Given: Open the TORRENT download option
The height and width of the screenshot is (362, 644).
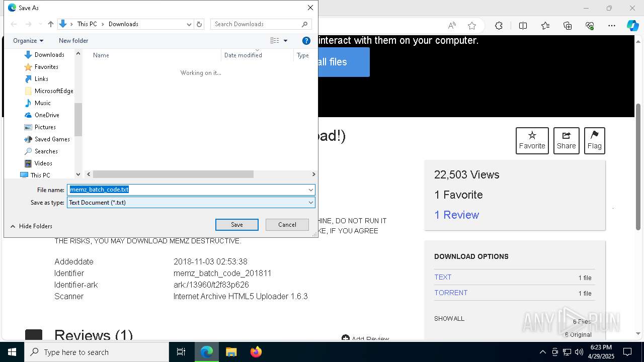Looking at the screenshot, I should point(451,293).
